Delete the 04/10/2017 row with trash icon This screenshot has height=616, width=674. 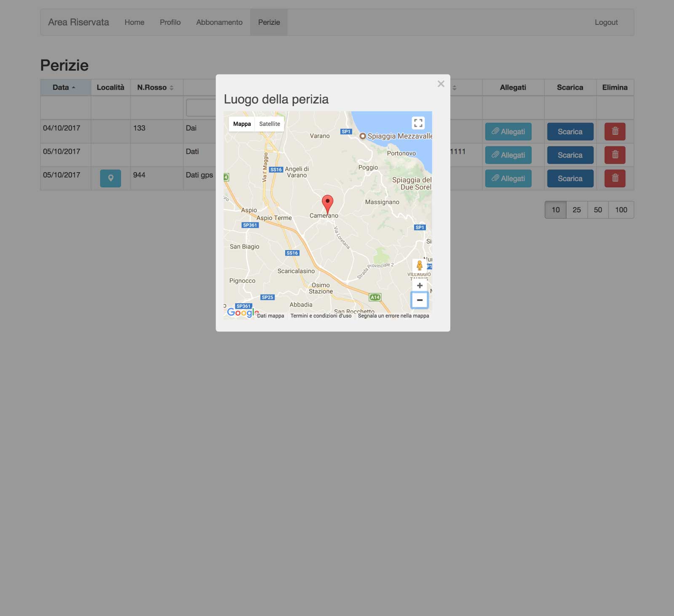(x=615, y=131)
